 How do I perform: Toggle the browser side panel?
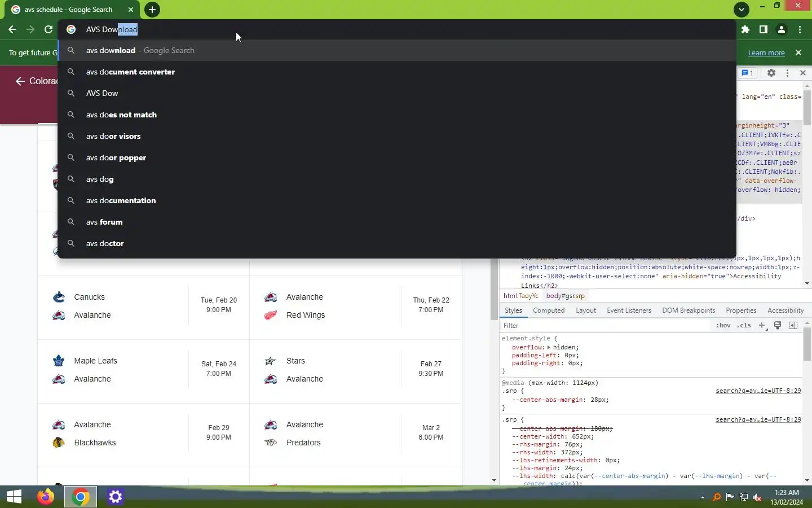(x=763, y=29)
